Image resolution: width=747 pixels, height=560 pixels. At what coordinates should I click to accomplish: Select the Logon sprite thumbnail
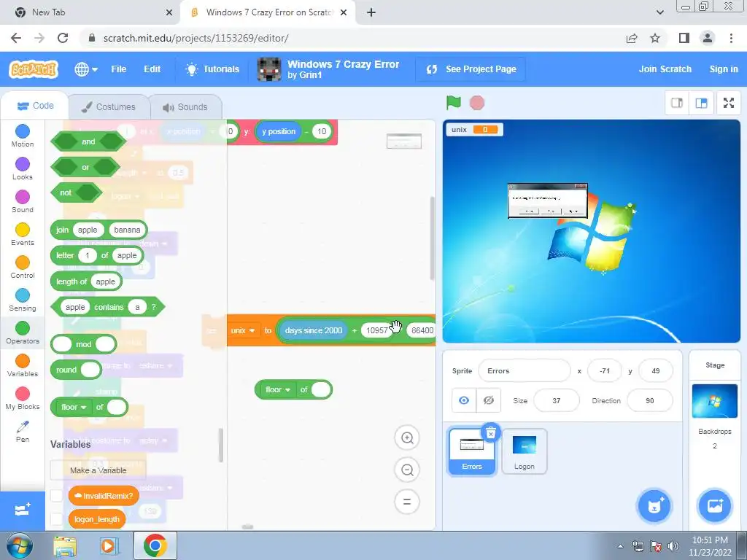tap(524, 451)
